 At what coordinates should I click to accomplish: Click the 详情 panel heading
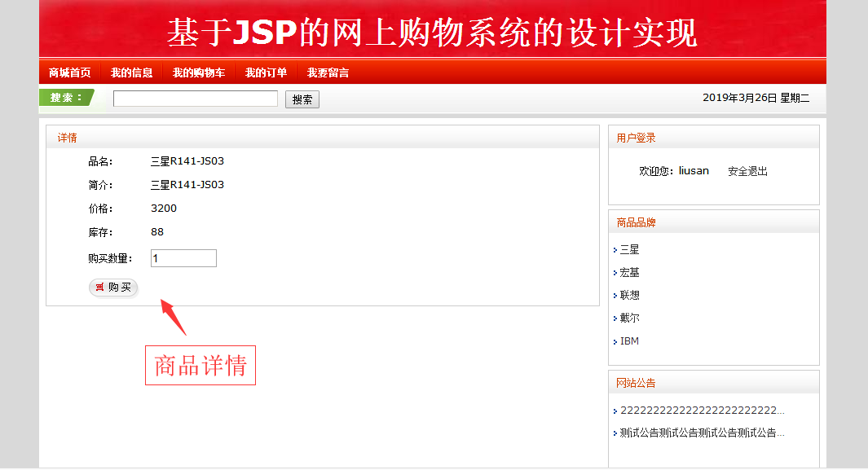pyautogui.click(x=68, y=138)
